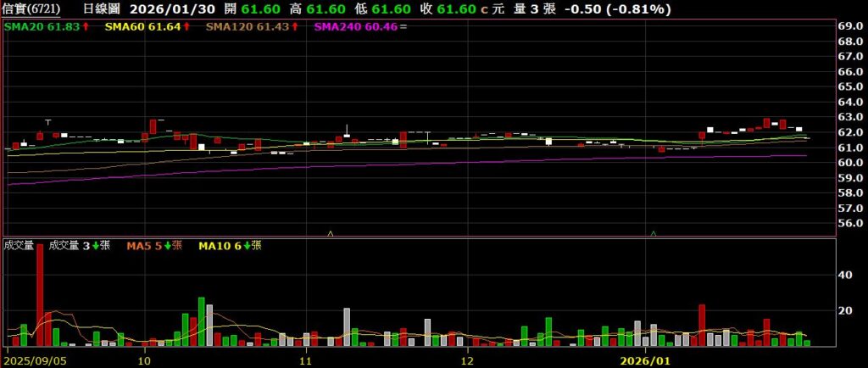Click the green SMA20 indicator label
Screen dimensions: 868x368
click(42, 27)
